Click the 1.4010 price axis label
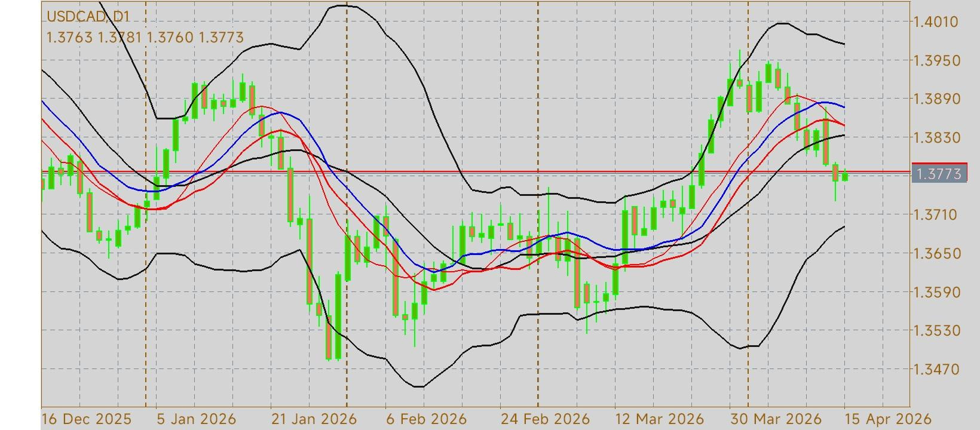Viewport: 980px width, 430px height. coord(936,22)
